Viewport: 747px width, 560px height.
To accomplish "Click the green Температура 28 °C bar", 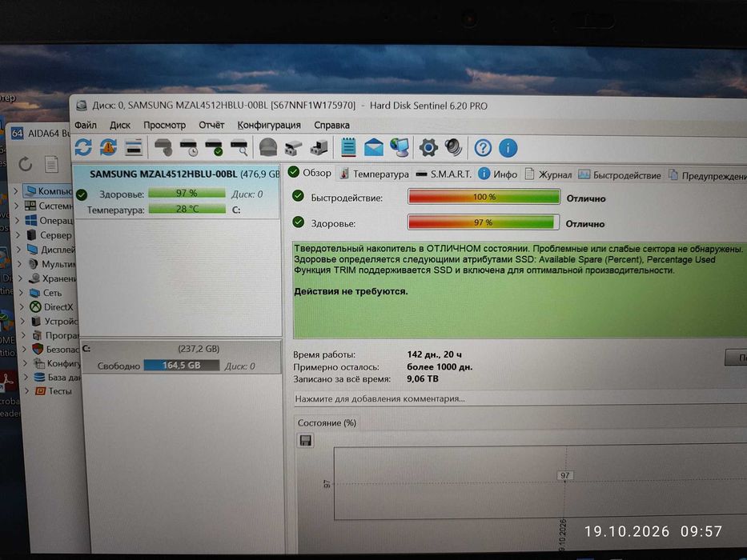I will [x=187, y=209].
